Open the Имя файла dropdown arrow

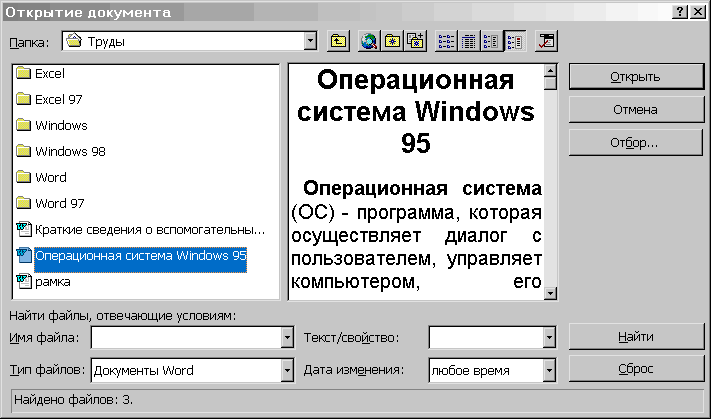(287, 337)
